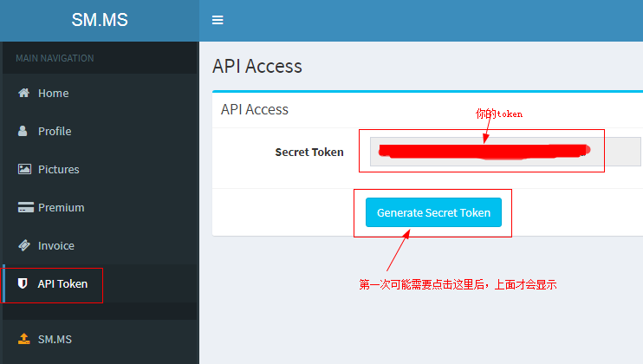
Task: Go to the Profile page
Action: [100, 131]
